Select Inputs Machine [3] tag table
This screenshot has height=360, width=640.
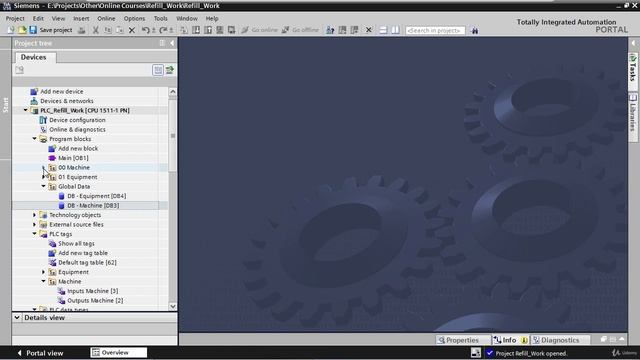pyautogui.click(x=92, y=291)
